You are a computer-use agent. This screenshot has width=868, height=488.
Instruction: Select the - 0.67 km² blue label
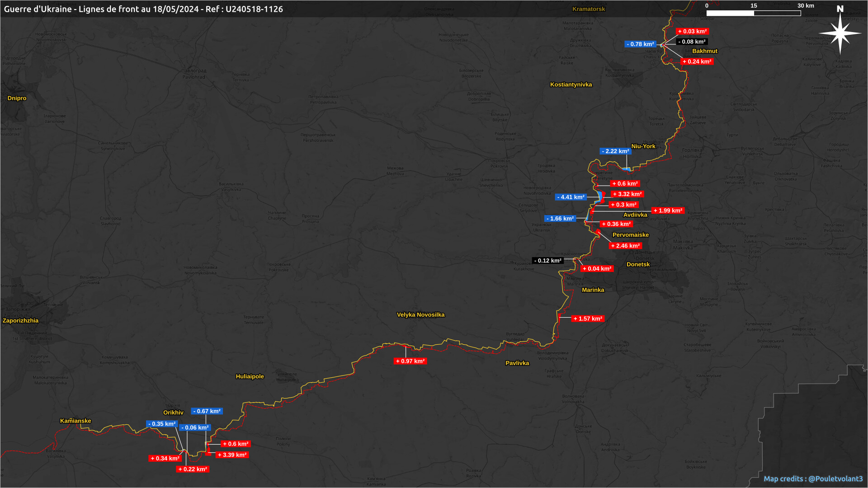pyautogui.click(x=207, y=412)
